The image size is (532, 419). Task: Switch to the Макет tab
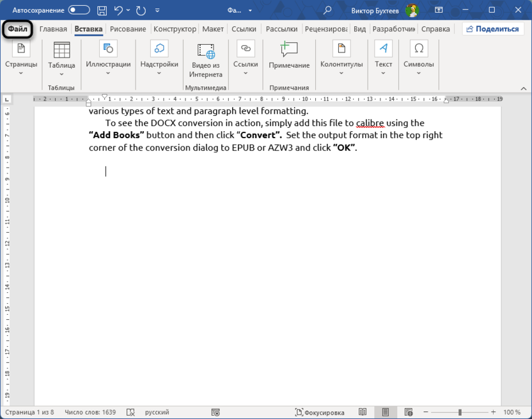pos(213,29)
